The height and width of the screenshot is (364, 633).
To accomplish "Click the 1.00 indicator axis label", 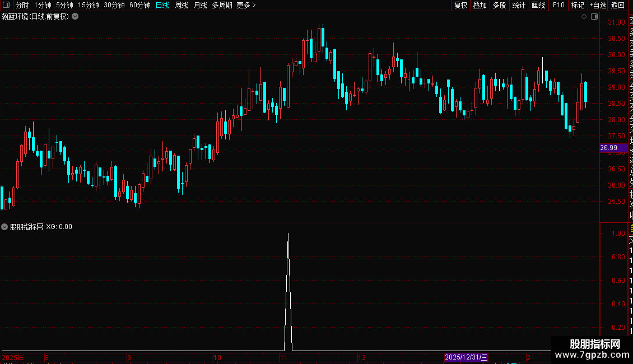I will (x=618, y=234).
